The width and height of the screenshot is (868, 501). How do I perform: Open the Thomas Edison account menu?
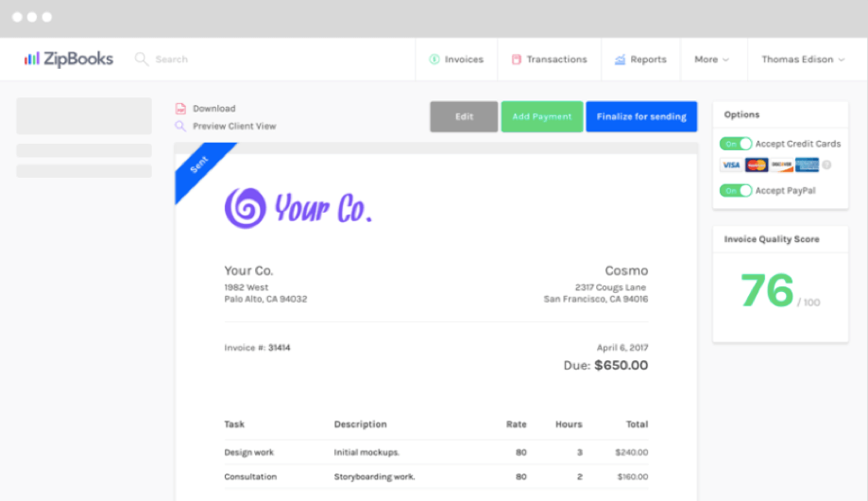803,60
